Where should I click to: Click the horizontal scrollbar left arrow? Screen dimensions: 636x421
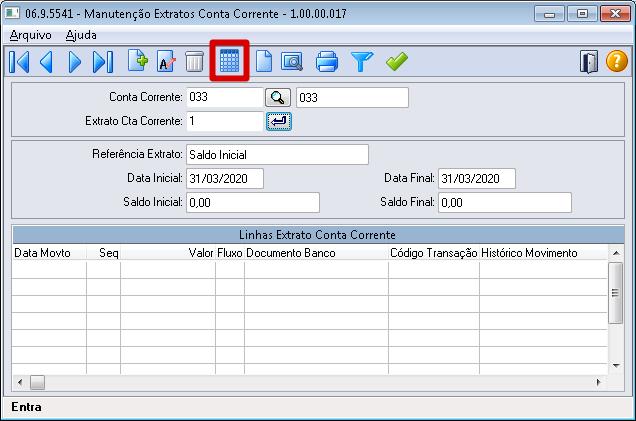pos(20,382)
